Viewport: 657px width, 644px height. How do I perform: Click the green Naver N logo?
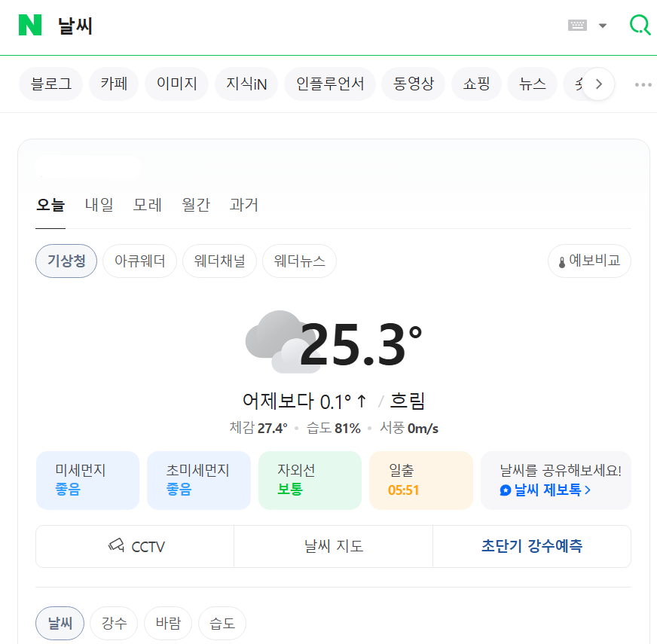coord(30,25)
